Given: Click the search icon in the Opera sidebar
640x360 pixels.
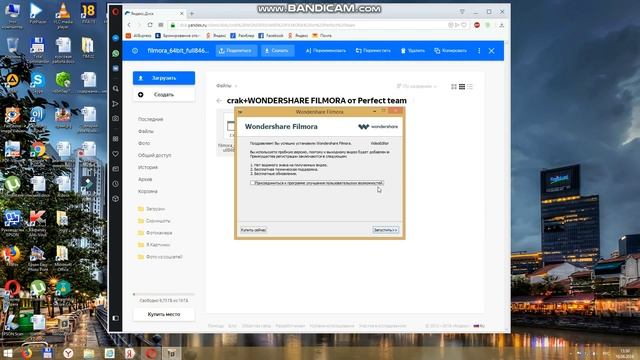Looking at the screenshot, I should pyautogui.click(x=116, y=88).
